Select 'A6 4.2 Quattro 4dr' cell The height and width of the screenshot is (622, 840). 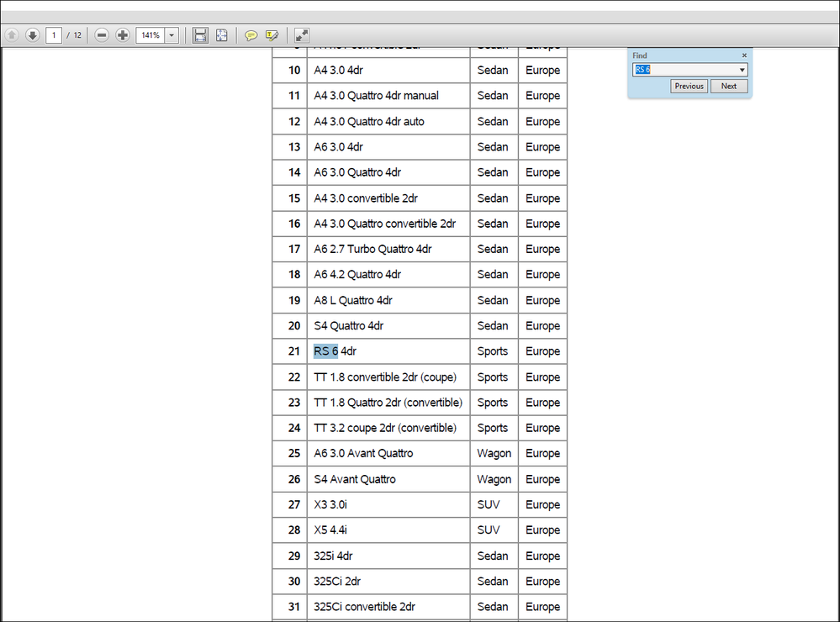pyautogui.click(x=388, y=274)
